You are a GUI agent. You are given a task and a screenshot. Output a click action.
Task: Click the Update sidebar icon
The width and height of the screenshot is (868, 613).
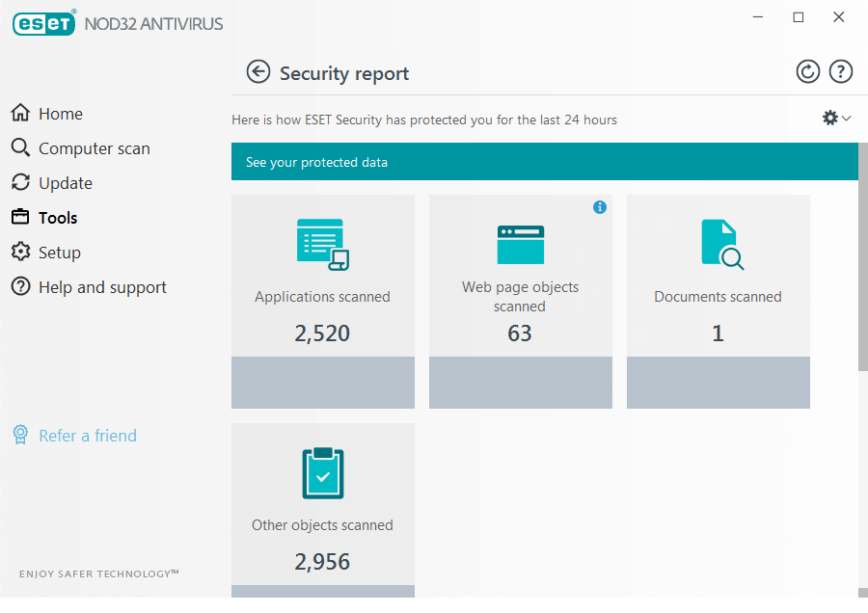20,182
